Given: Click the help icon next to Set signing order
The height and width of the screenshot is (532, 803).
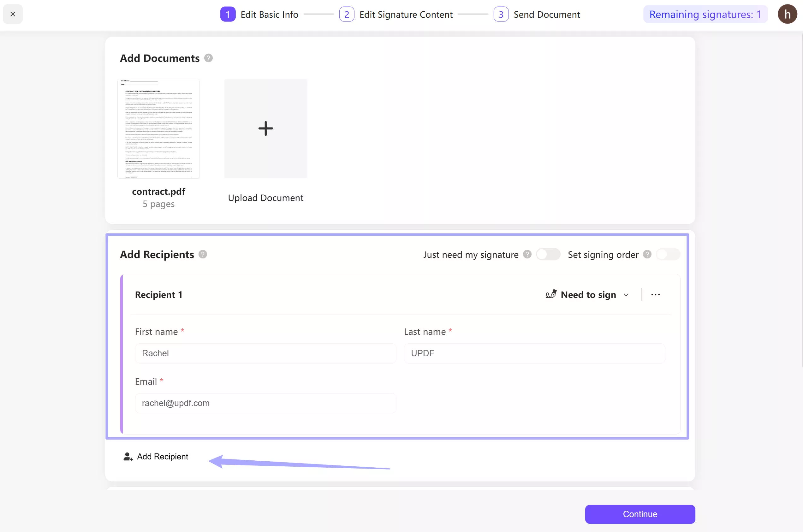Looking at the screenshot, I should point(648,254).
